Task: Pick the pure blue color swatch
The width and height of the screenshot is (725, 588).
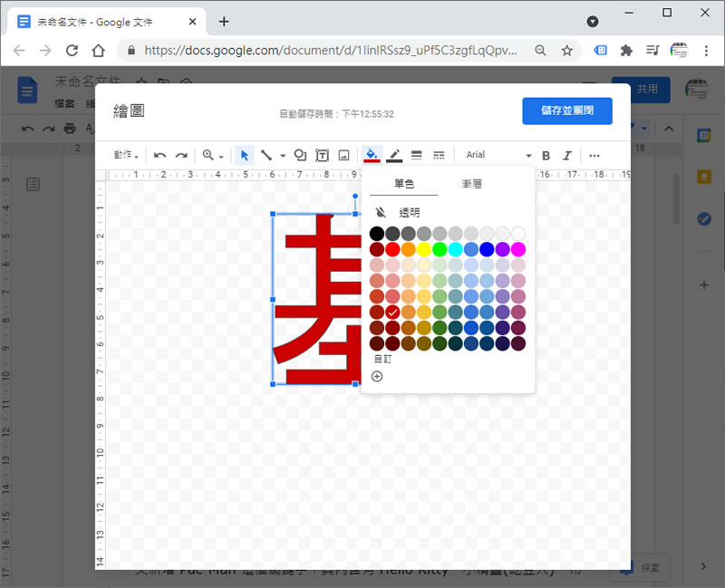Action: (x=487, y=249)
